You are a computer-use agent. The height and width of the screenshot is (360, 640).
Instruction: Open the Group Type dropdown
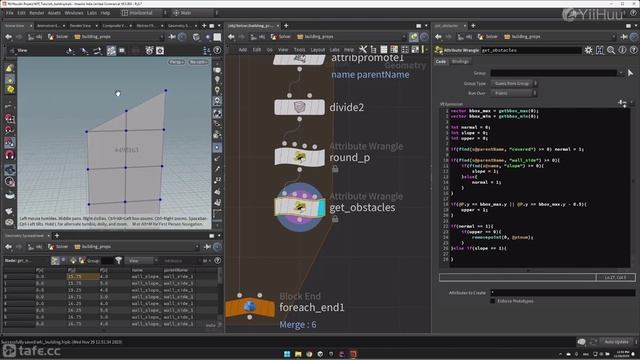[x=514, y=83]
